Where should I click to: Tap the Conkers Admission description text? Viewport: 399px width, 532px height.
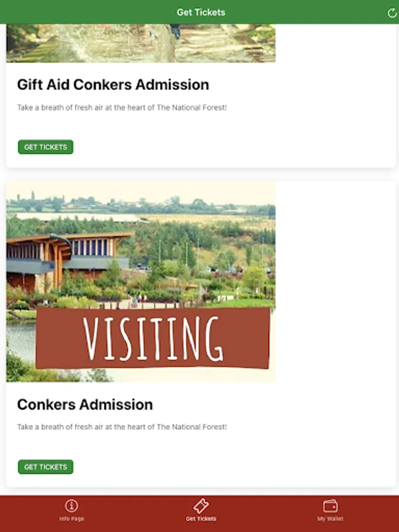click(122, 426)
